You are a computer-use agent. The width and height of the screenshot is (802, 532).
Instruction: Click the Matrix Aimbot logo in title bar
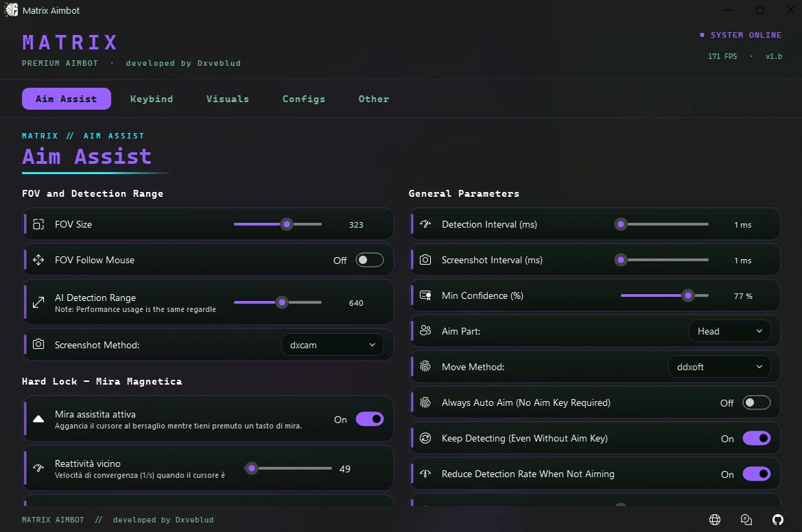pyautogui.click(x=11, y=10)
